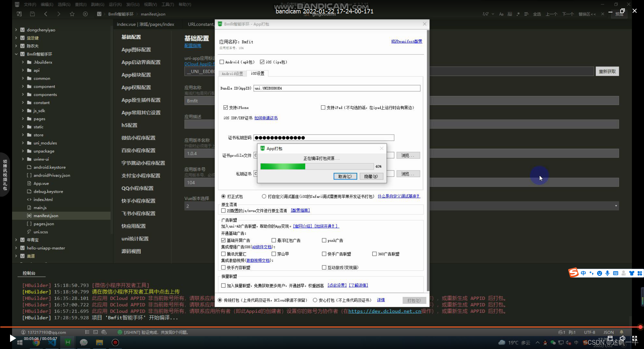
Task: Expand the dongchenyiyao project
Action: 16,30
